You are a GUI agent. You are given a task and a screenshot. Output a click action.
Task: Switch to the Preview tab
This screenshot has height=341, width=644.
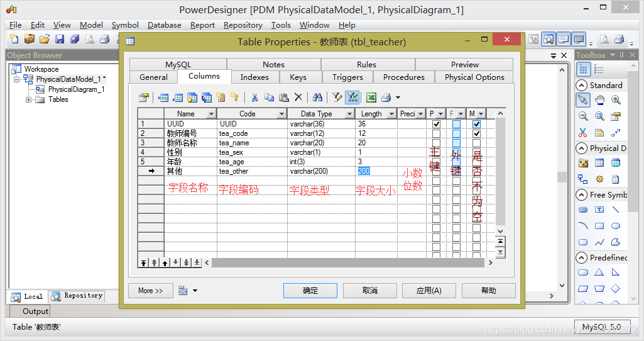pos(464,65)
